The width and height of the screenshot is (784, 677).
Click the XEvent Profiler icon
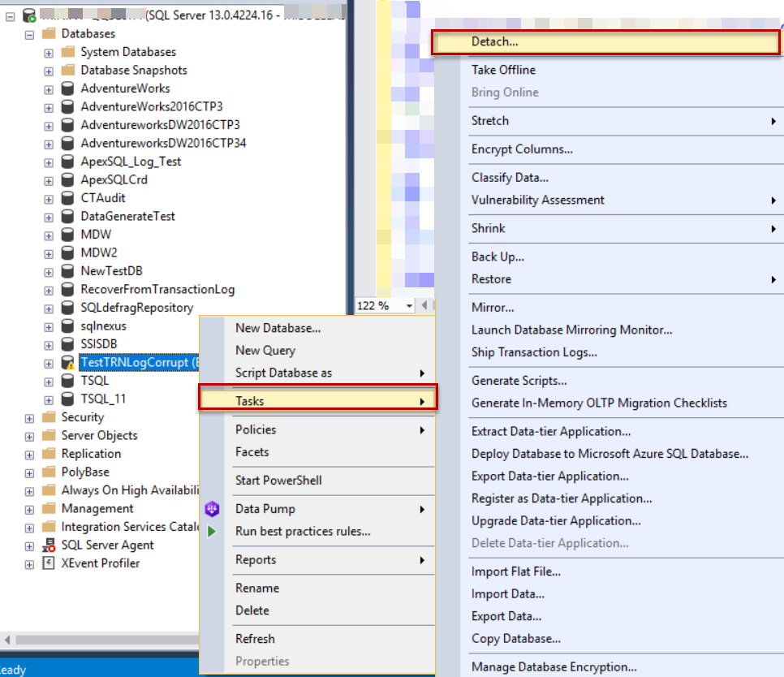(x=48, y=563)
